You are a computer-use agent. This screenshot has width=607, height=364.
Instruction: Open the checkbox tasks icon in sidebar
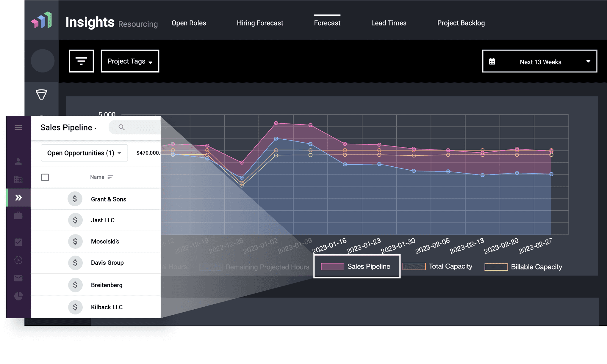pyautogui.click(x=18, y=242)
